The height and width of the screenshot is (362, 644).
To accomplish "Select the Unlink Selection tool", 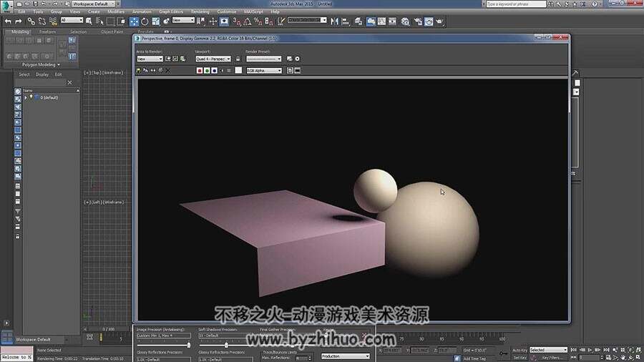I will click(x=42, y=21).
